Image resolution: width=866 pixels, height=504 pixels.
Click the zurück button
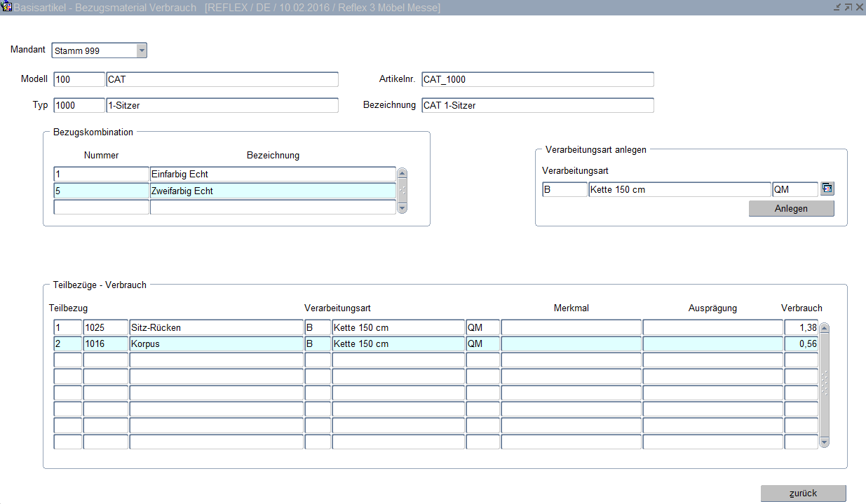803,493
